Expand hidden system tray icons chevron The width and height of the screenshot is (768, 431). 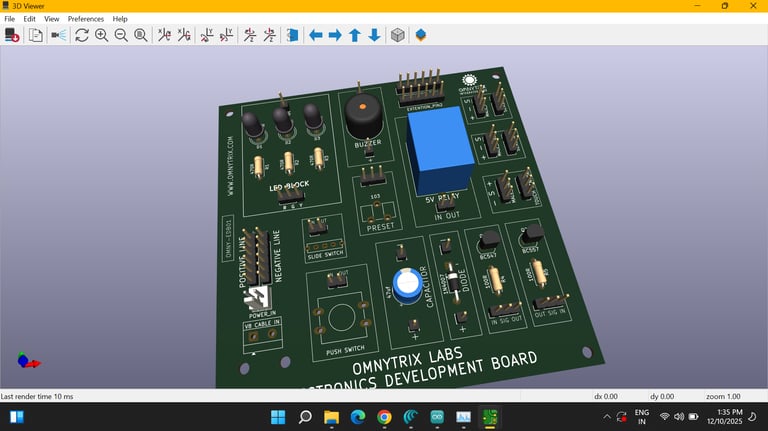pos(607,417)
